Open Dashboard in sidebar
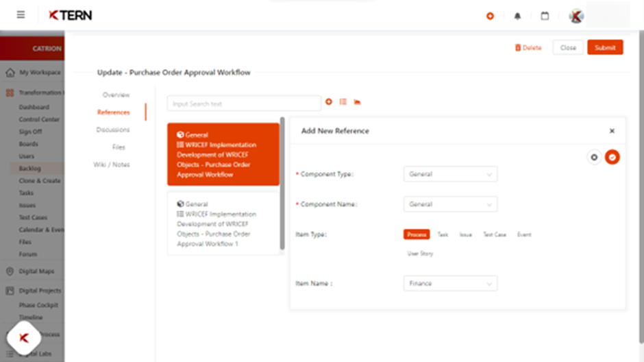 [34, 107]
